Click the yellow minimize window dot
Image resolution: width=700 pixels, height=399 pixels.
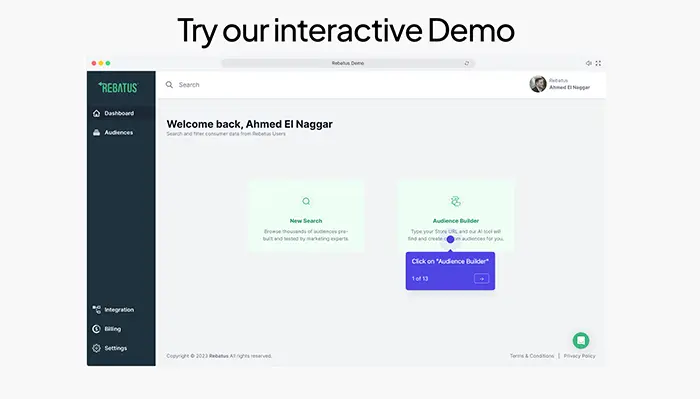pos(101,63)
